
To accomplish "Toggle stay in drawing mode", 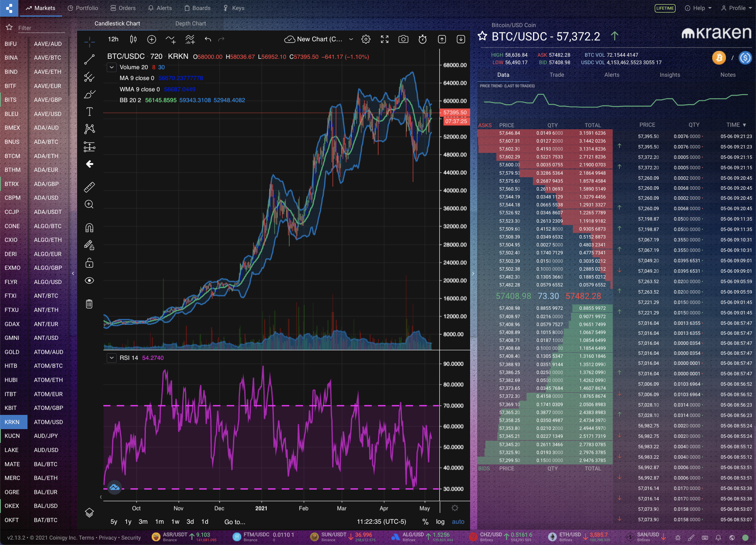I will (89, 245).
